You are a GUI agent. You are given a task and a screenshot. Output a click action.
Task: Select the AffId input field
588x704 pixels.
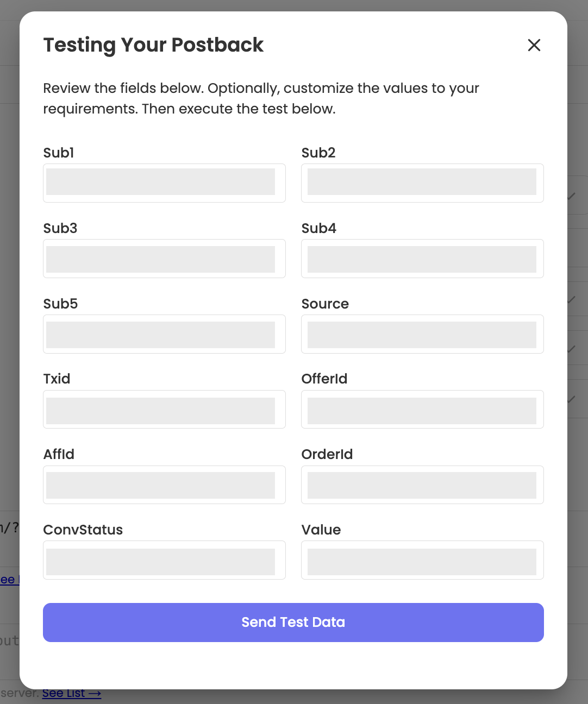click(164, 485)
